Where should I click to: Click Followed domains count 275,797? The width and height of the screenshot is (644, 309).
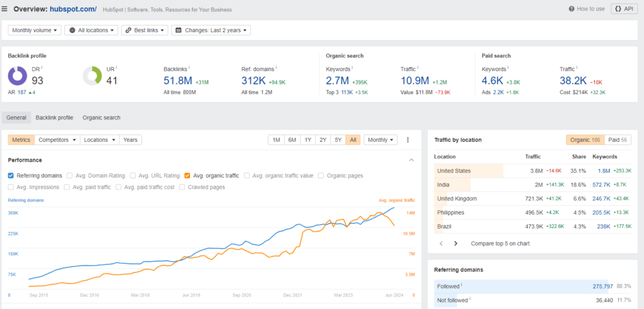[603, 286]
